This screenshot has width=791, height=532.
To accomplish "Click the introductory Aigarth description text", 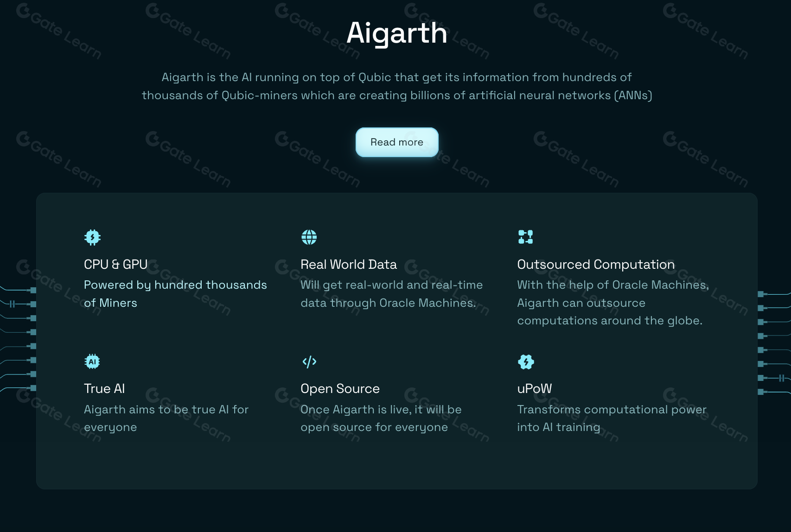I will point(396,86).
